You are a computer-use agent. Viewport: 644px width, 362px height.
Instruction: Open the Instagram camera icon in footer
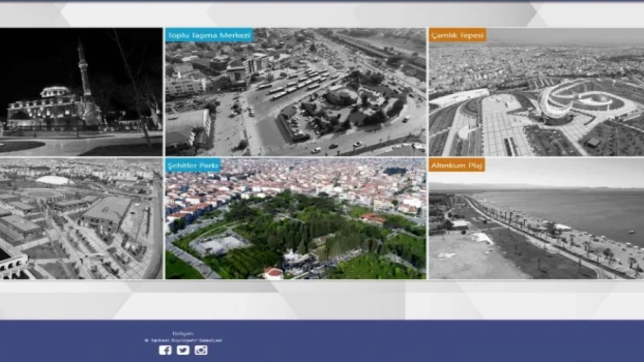click(x=201, y=350)
